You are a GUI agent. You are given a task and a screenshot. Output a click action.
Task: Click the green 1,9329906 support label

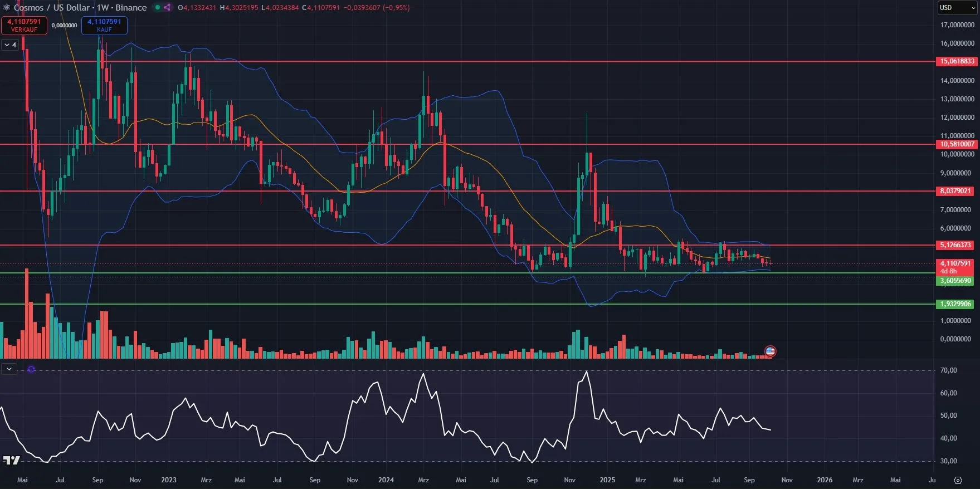coord(955,304)
